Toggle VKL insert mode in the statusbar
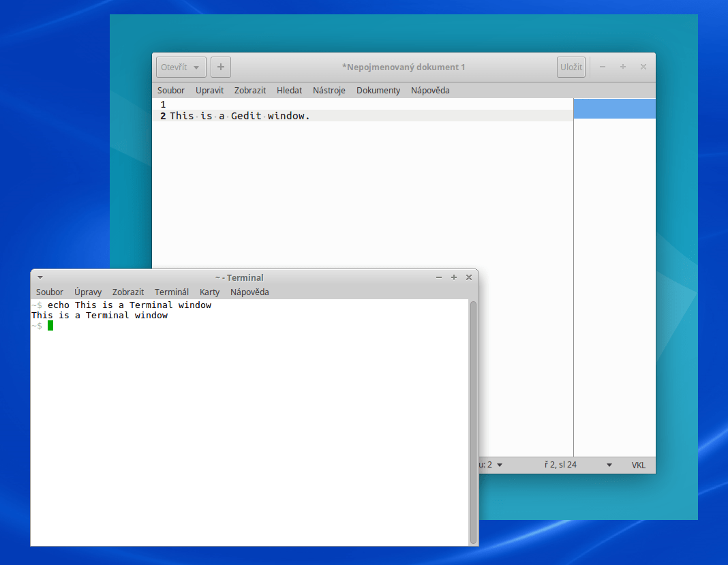Screen dimensions: 728x565 pos(639,465)
